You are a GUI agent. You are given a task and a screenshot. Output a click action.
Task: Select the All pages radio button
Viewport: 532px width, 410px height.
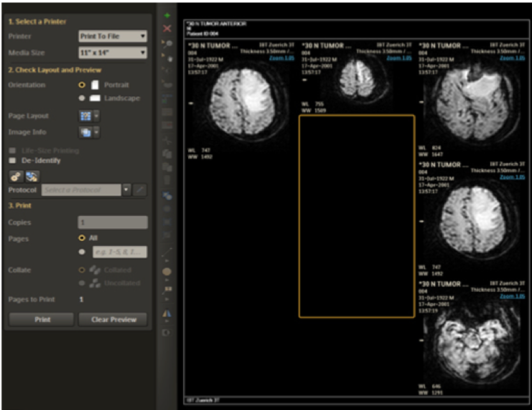(x=81, y=237)
